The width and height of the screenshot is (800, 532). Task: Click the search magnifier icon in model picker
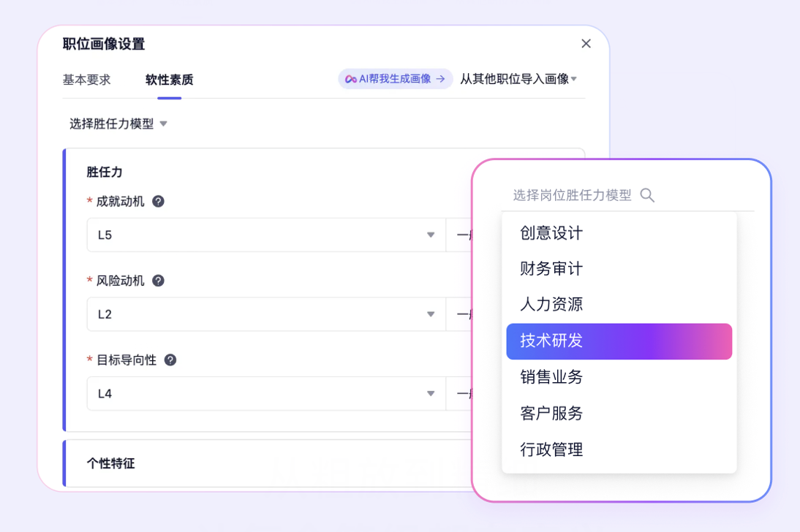point(647,195)
